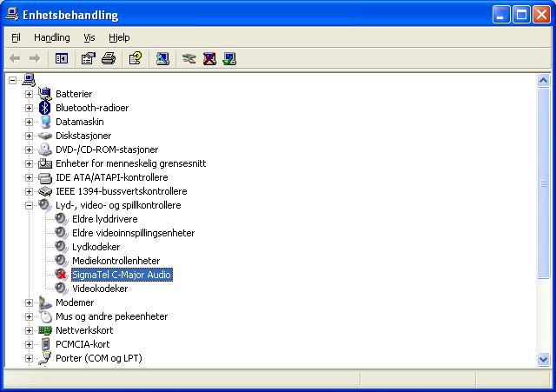Click the Lyd-, video- og spillkontrollere speaker icon
Viewport: 556px width, 392px height.
(45, 205)
